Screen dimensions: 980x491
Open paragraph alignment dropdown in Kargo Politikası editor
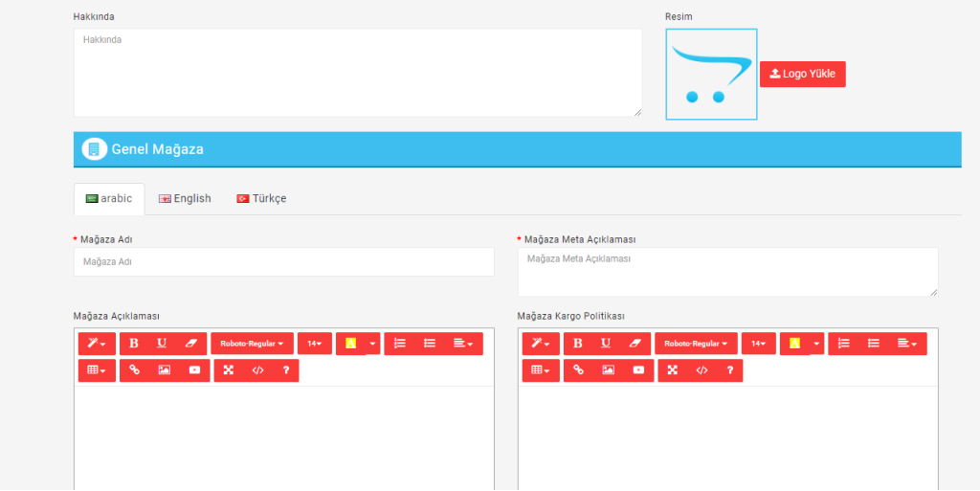click(907, 344)
